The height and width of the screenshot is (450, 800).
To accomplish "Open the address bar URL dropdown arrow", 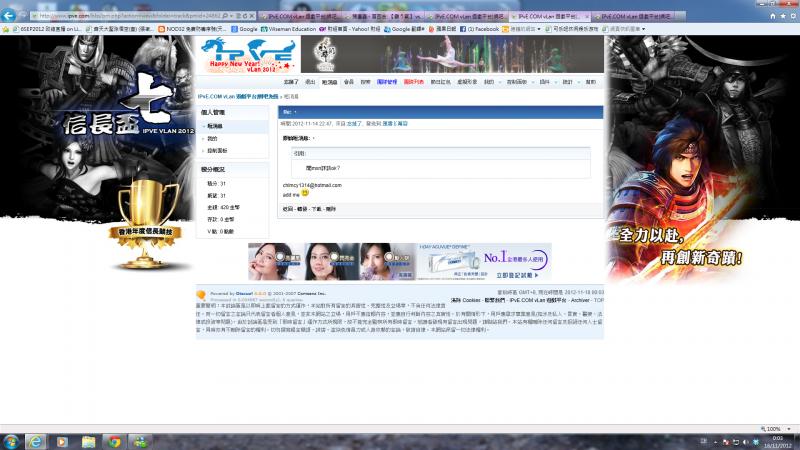I will point(232,16).
